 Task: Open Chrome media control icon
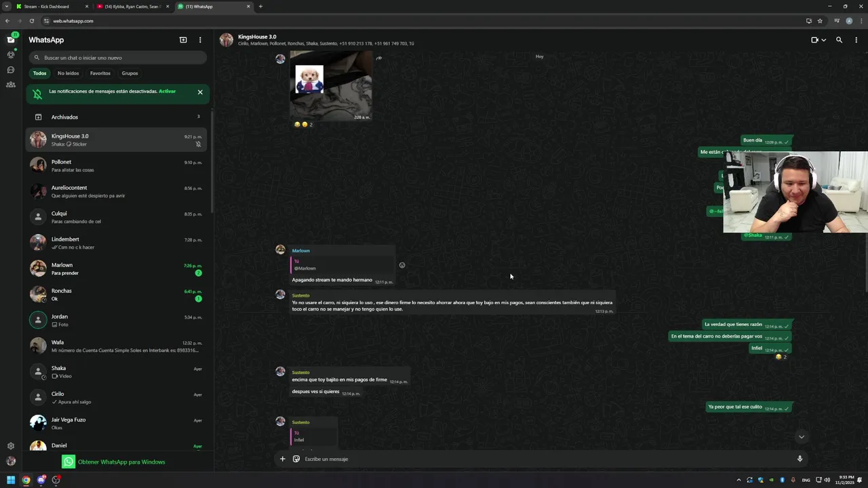[x=837, y=21]
